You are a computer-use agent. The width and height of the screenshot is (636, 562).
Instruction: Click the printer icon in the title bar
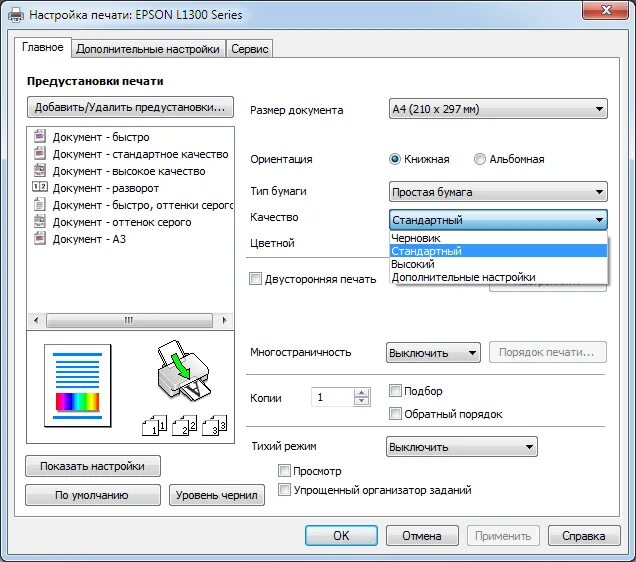pyautogui.click(x=16, y=15)
